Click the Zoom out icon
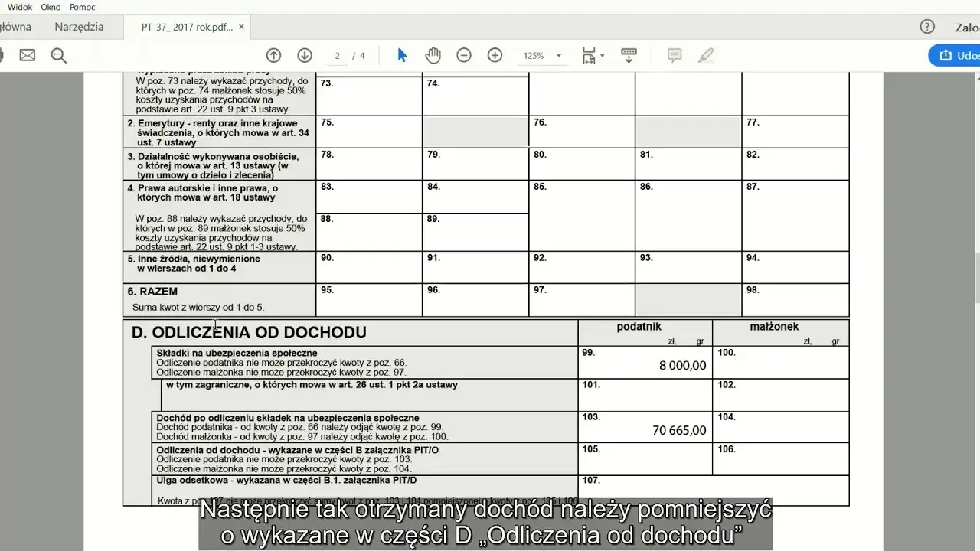 [x=463, y=54]
